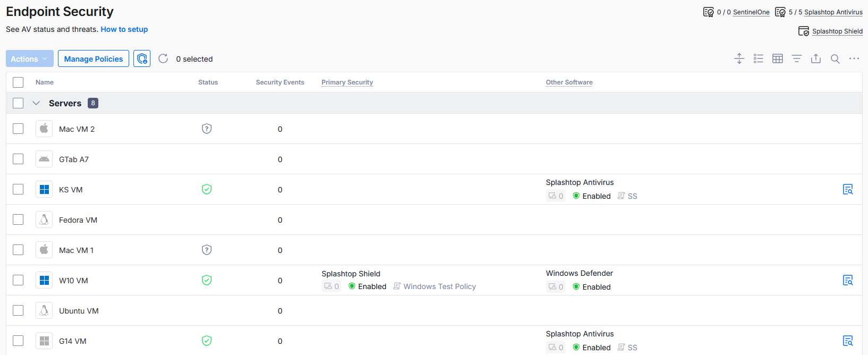Select the GTab A7 checkbox
This screenshot has height=355, width=868.
[x=18, y=159]
